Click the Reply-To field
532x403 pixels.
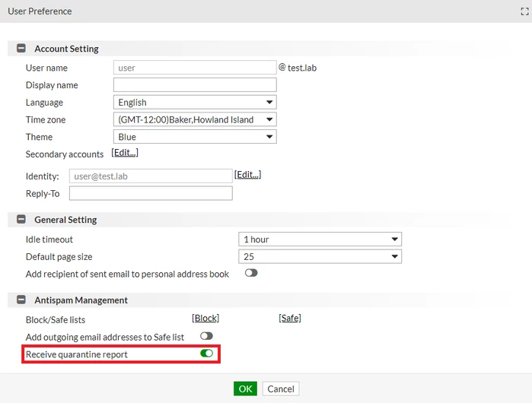[x=151, y=193]
